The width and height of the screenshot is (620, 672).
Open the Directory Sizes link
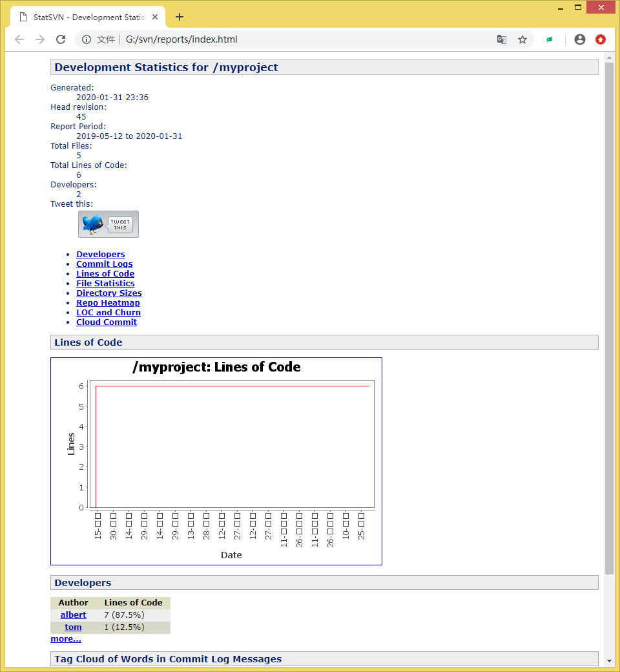click(109, 293)
